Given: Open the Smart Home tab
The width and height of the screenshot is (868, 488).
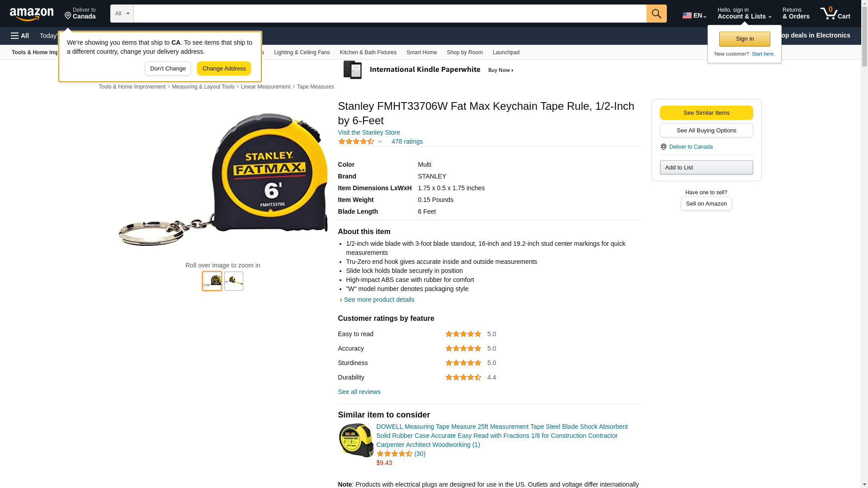Looking at the screenshot, I should click(421, 52).
